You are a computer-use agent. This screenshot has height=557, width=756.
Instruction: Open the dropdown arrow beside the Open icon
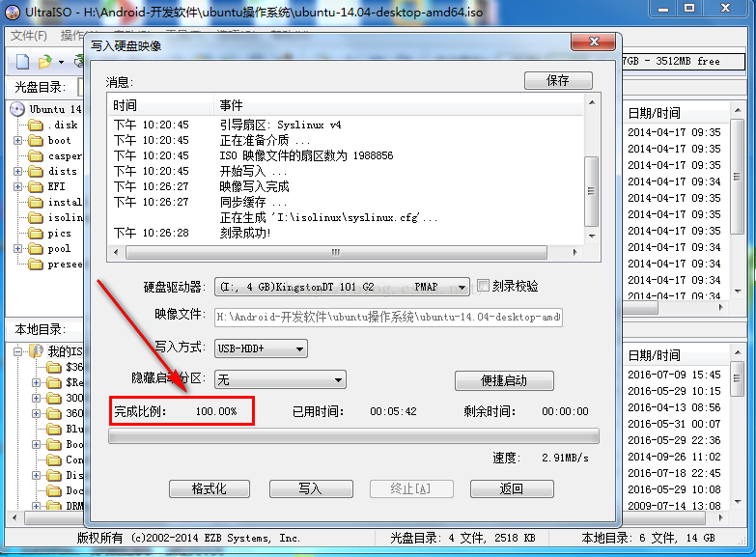click(61, 62)
